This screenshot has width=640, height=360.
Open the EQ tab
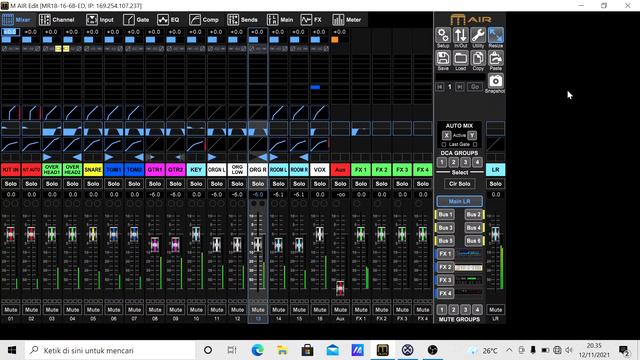(169, 20)
